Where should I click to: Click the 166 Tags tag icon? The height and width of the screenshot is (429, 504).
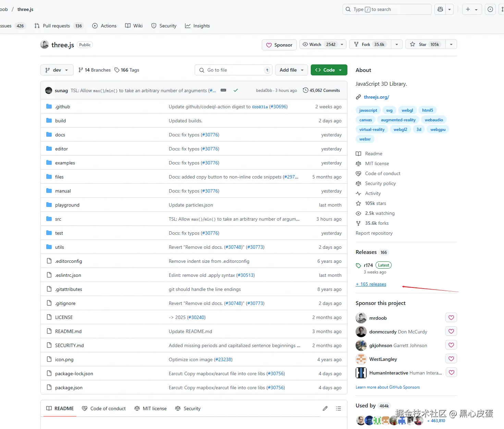pyautogui.click(x=117, y=70)
